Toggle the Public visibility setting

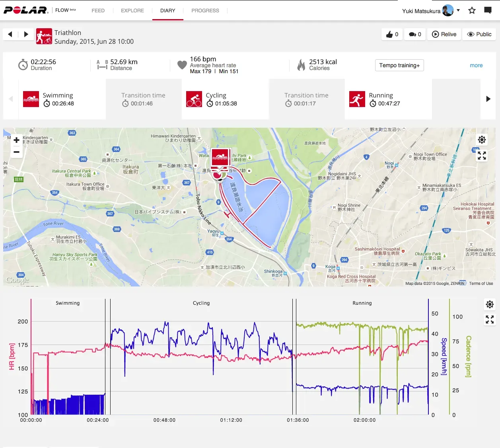[x=479, y=34]
